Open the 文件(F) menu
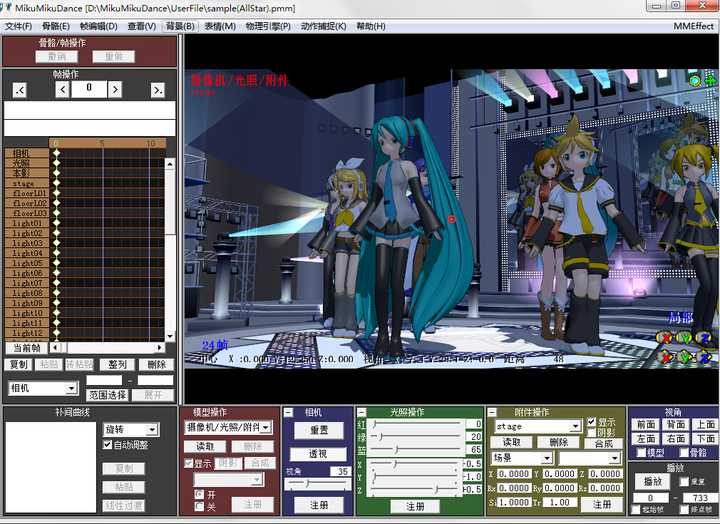Viewport: 720px width, 524px height. (x=18, y=26)
